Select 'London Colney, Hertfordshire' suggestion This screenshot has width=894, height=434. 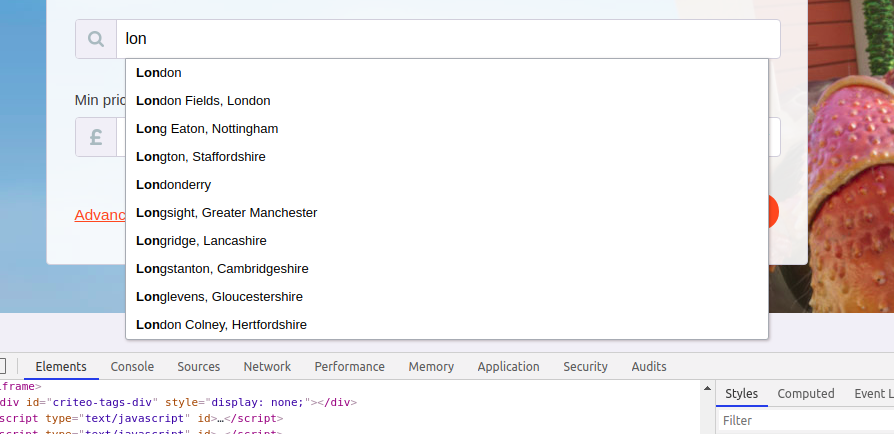point(446,325)
